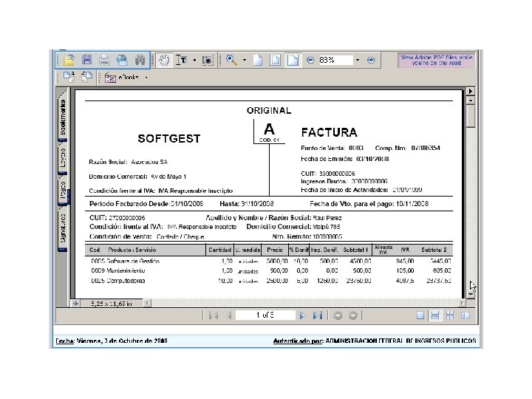Open the zoom percentage dropdown
The image size is (532, 399).
pos(358,60)
